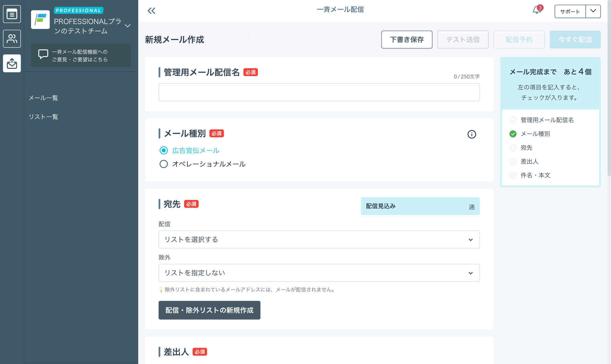
Task: Open the メール一覧 menu item
Action: (x=44, y=98)
